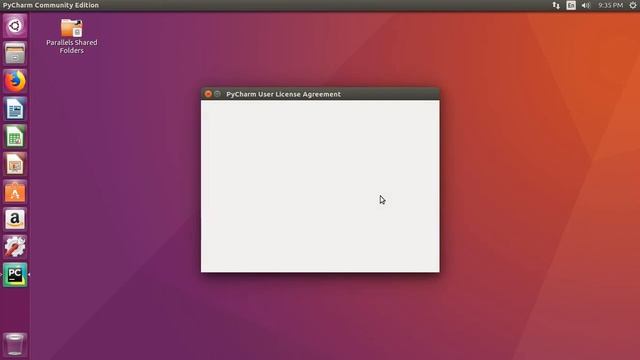This screenshot has width=640, height=360.
Task: Select the PyCharm icon in the dock
Action: coord(15,275)
